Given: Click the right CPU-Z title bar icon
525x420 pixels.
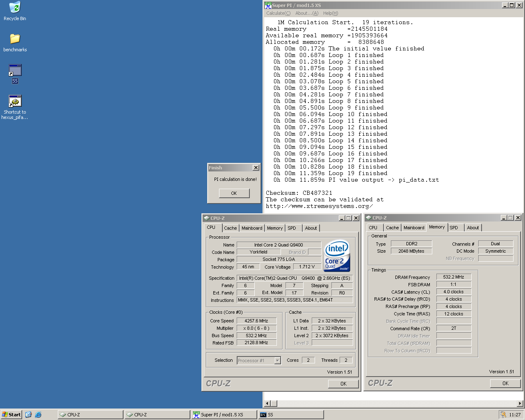Looking at the screenshot, I should coord(369,218).
